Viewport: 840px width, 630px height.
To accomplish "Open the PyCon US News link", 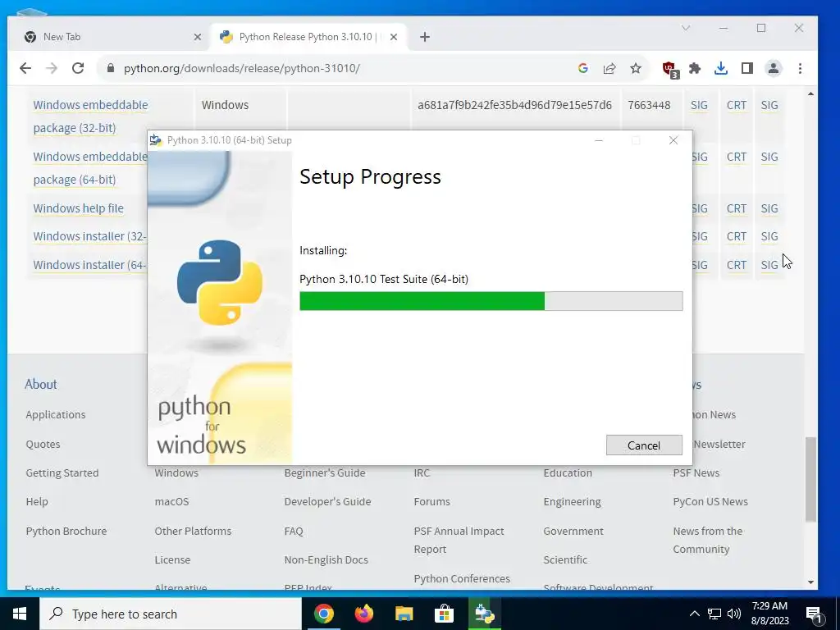I will [710, 502].
